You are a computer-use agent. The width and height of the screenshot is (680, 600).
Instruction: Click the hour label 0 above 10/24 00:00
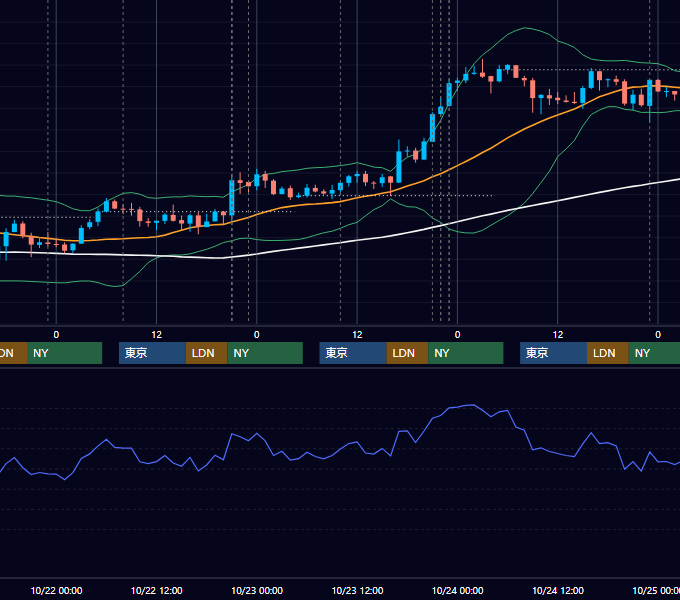coord(457,335)
